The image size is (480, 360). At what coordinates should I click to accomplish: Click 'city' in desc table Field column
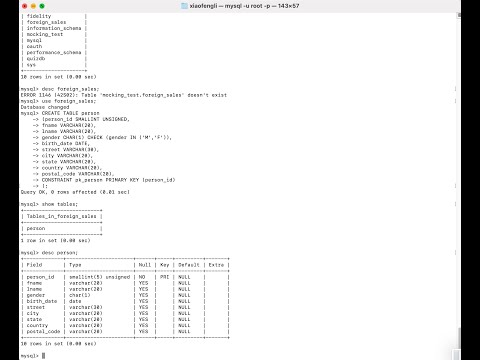33,313
